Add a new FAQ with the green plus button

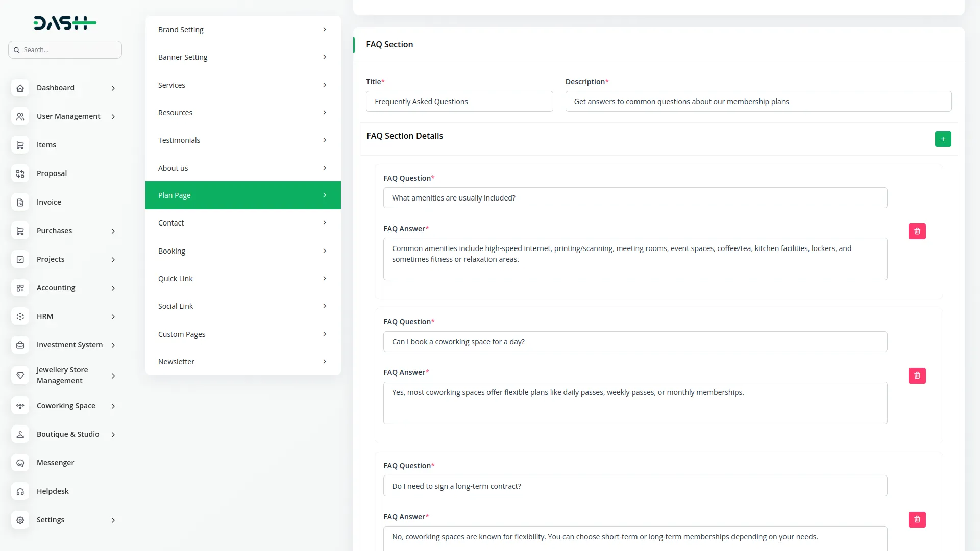pos(943,139)
